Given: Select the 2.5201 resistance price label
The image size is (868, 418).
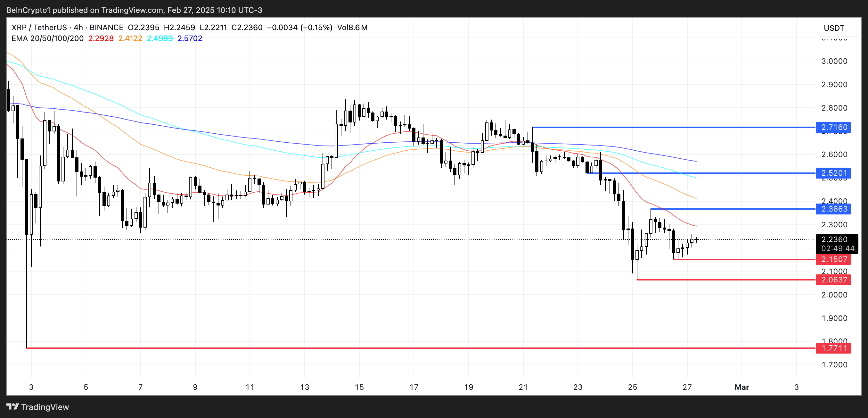Looking at the screenshot, I should [x=834, y=173].
